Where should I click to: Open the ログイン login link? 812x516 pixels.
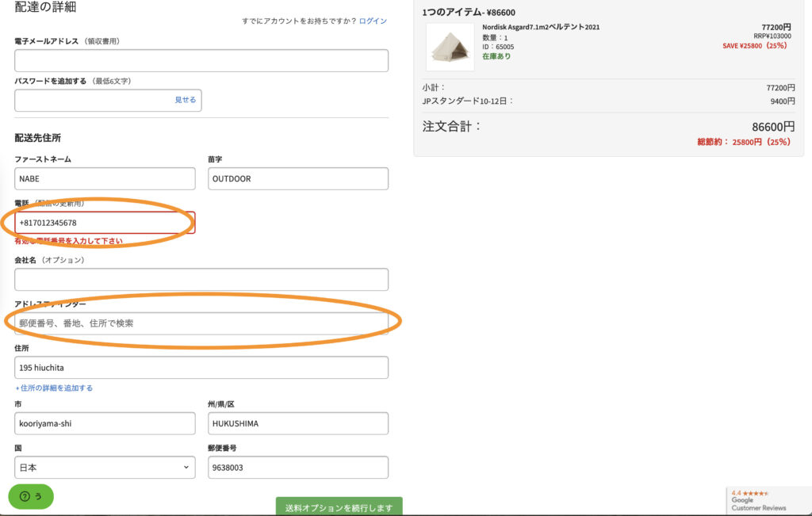[x=373, y=21]
